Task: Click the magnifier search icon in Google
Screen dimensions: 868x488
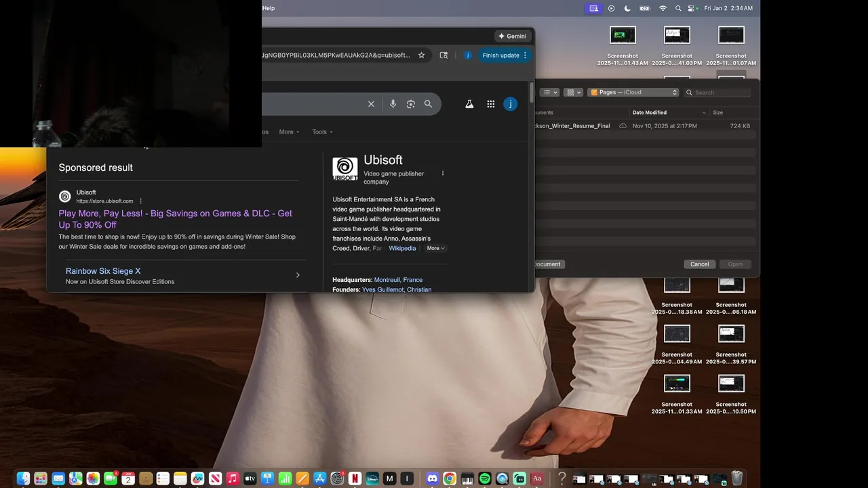Action: pos(428,104)
